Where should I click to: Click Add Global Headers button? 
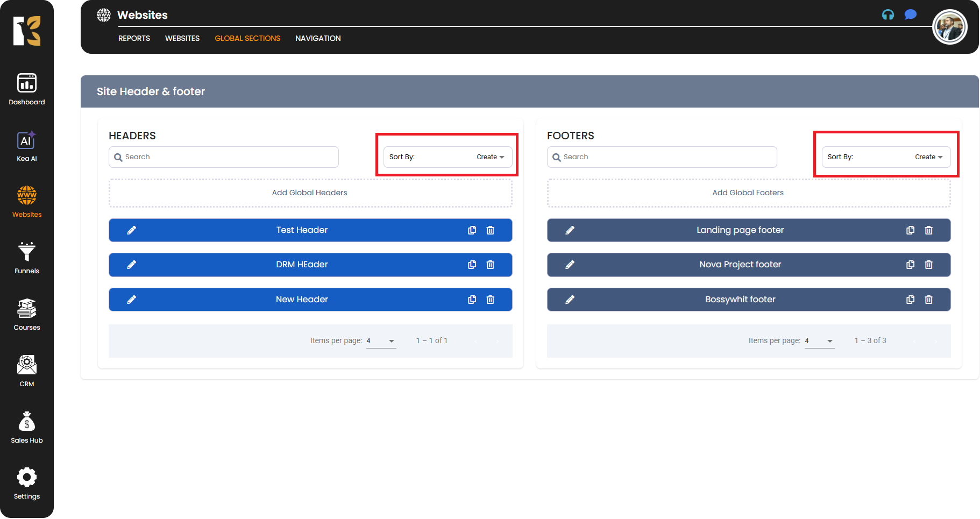pos(310,193)
